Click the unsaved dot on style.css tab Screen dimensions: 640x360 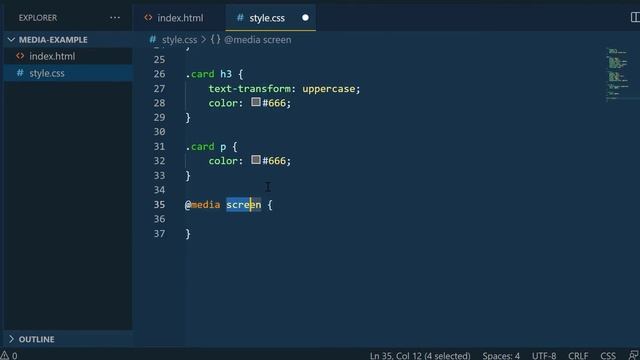(305, 18)
